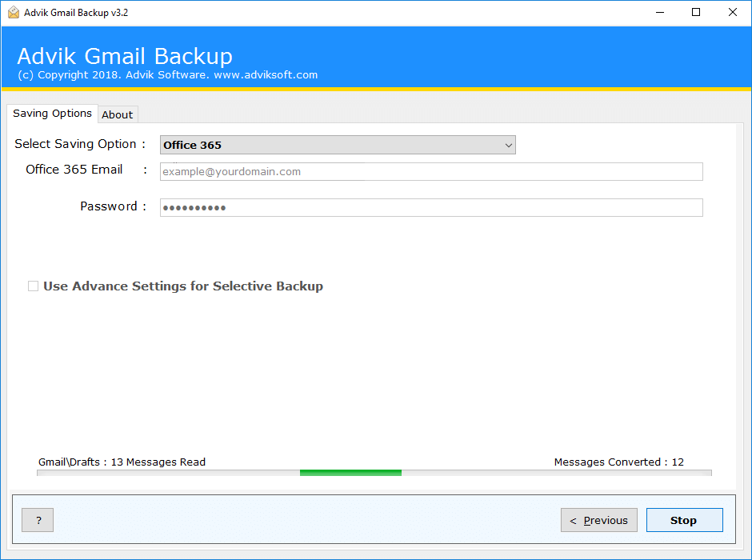This screenshot has height=560, width=752.
Task: Select the Saving Options tab
Action: (52, 114)
